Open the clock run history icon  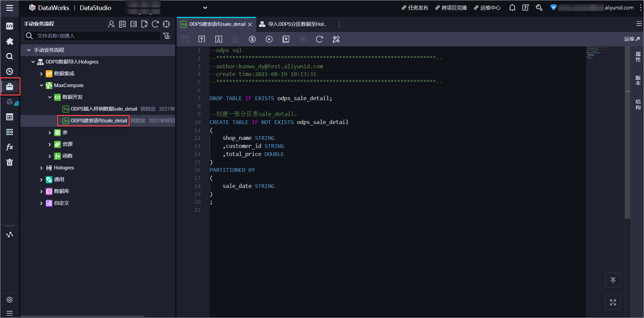pos(10,72)
